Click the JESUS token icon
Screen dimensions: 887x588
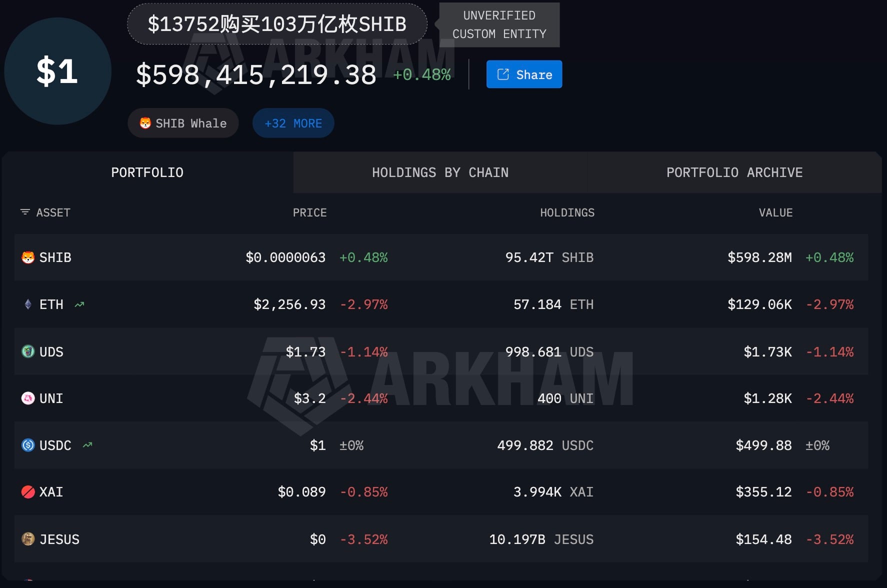(28, 539)
